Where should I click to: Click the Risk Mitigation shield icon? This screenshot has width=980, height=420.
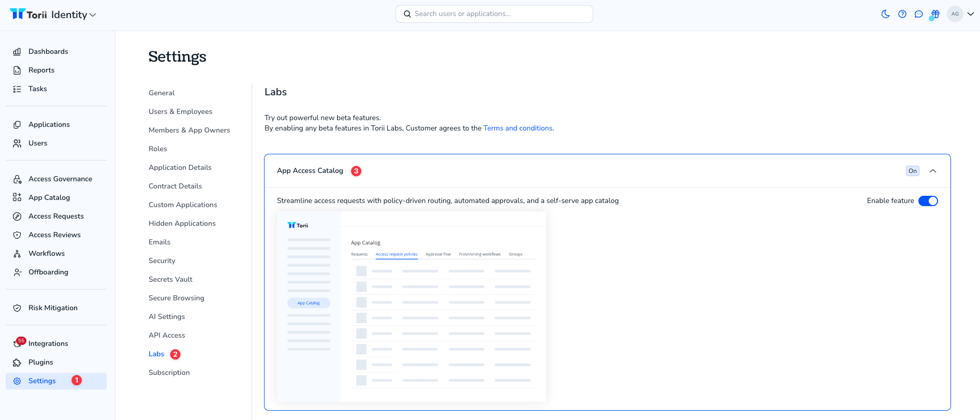coord(17,308)
